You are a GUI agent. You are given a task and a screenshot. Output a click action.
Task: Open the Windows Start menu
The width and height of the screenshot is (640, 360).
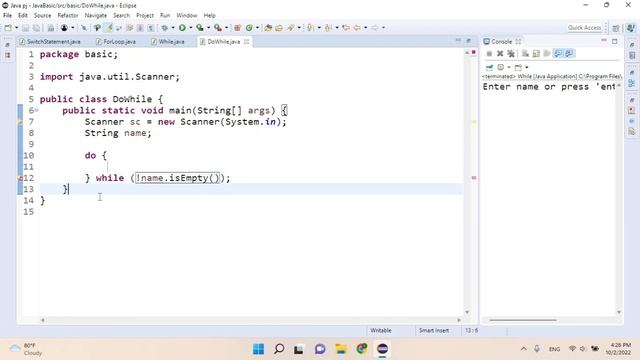pyautogui.click(x=258, y=349)
